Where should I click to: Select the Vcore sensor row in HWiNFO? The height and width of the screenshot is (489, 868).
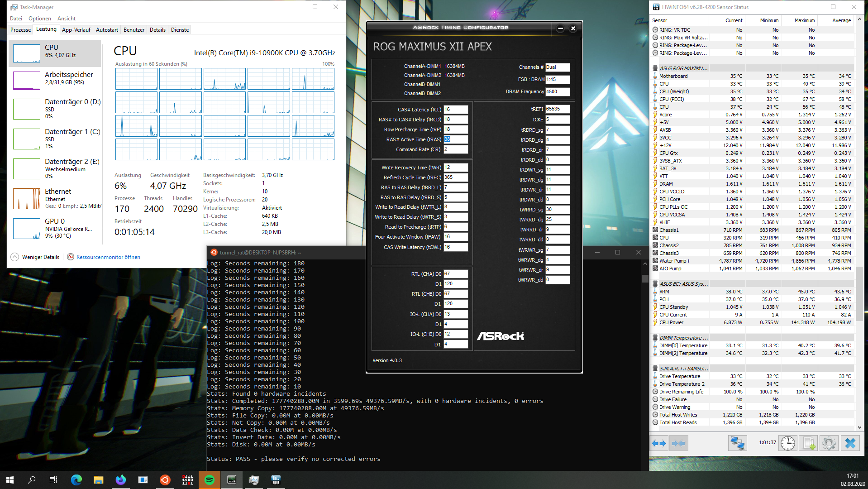coord(752,115)
